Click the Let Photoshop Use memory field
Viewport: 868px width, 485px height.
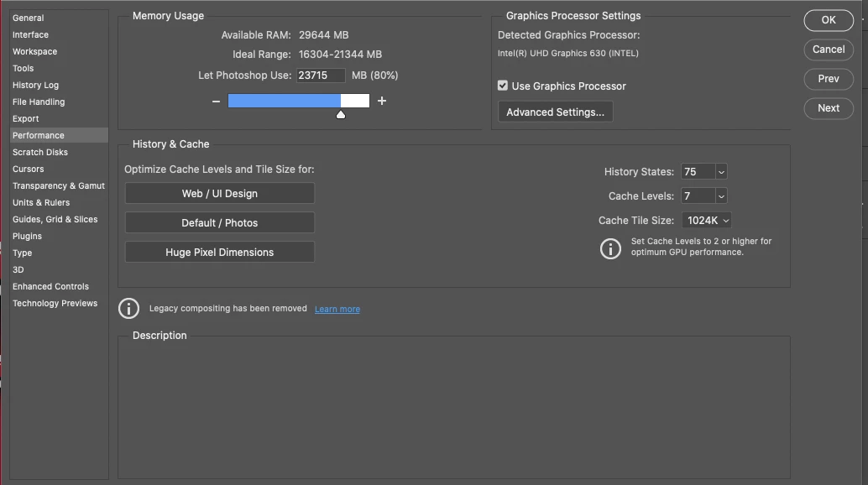(x=321, y=76)
